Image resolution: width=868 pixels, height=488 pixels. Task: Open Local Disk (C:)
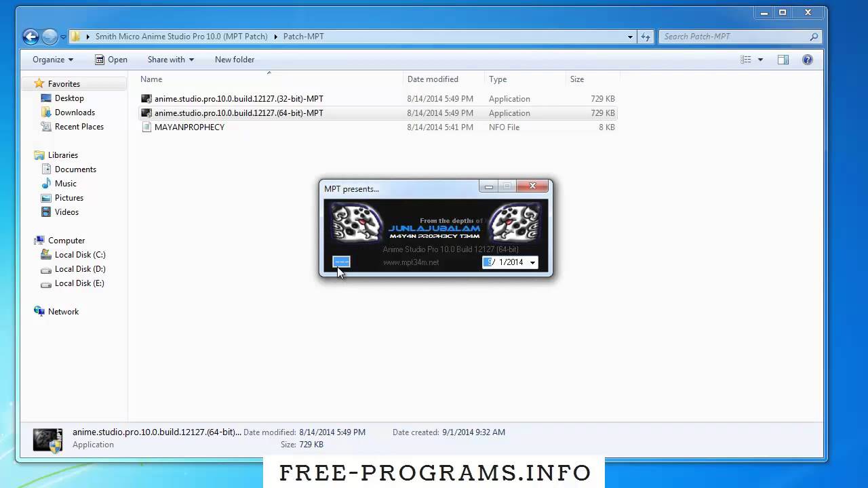tap(80, 255)
